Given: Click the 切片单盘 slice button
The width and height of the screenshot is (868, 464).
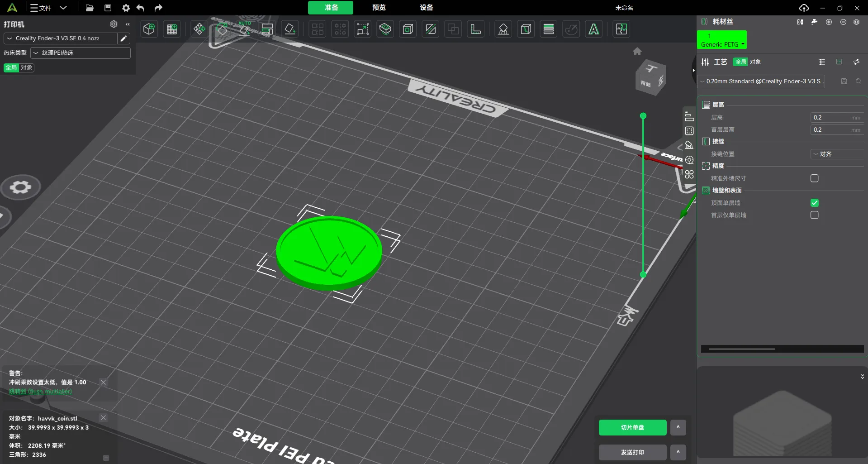Looking at the screenshot, I should 632,427.
